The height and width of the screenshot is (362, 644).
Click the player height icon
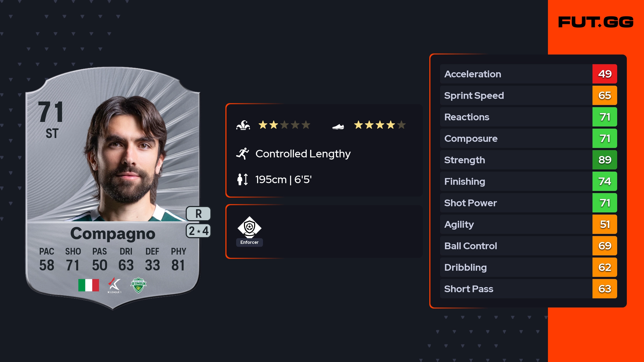(243, 179)
